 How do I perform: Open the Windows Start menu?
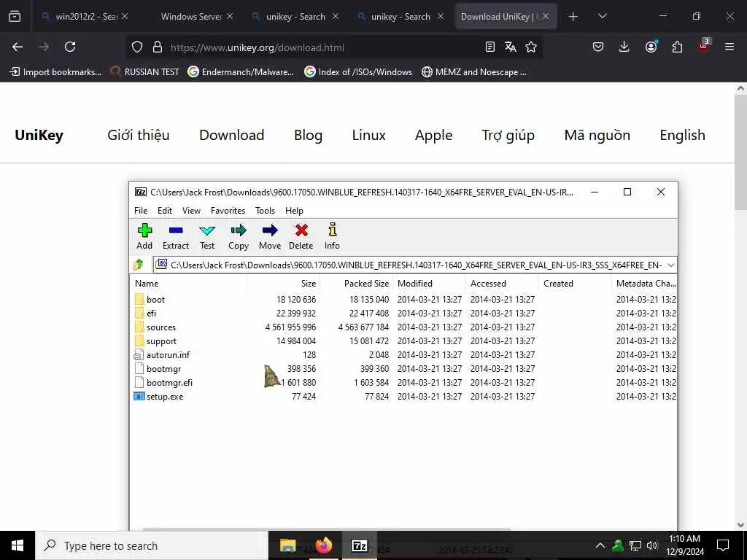point(18,545)
